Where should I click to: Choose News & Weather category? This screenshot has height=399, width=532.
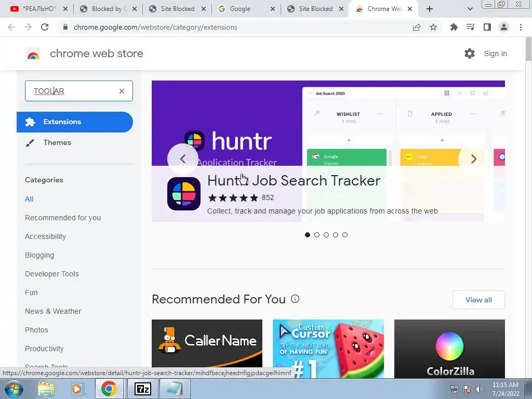[x=53, y=311]
